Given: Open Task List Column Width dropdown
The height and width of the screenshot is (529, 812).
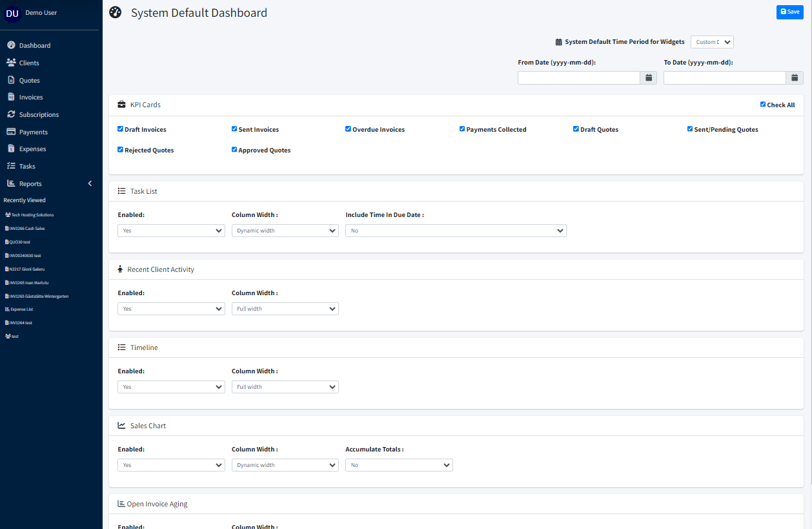Looking at the screenshot, I should coord(285,231).
